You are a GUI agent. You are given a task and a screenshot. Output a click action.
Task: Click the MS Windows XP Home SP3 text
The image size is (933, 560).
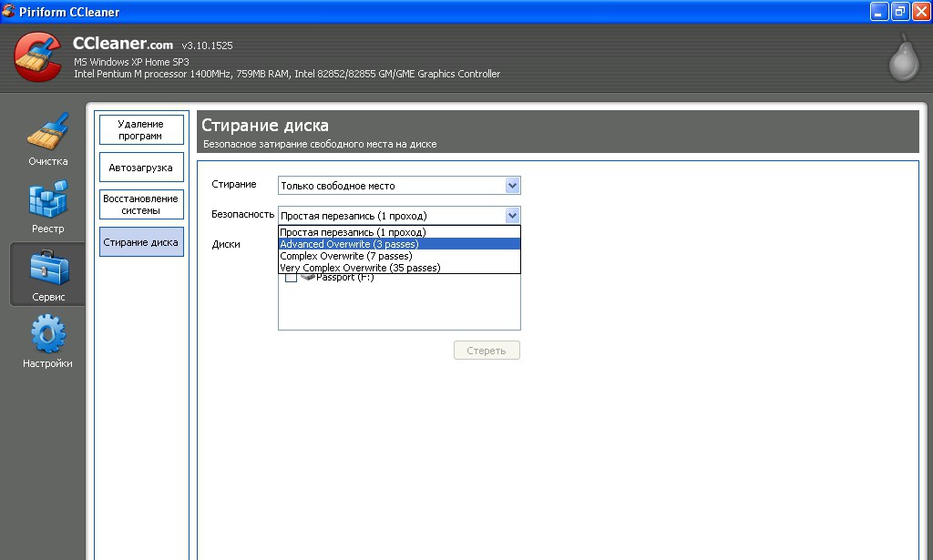click(x=131, y=62)
